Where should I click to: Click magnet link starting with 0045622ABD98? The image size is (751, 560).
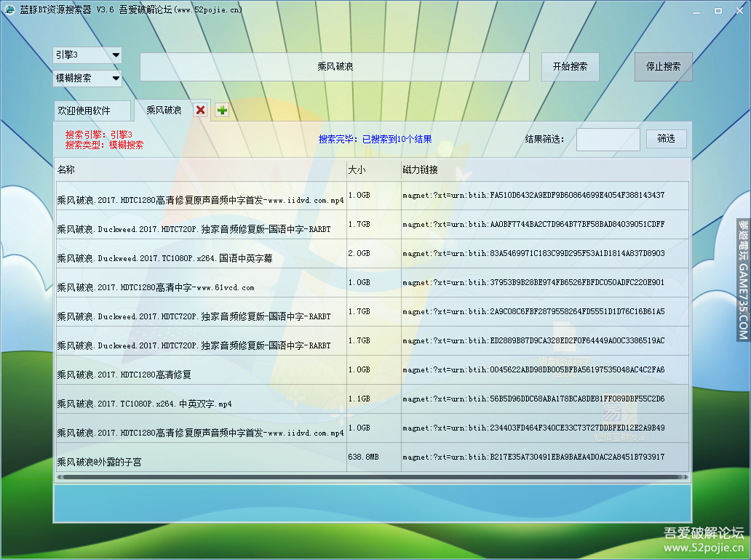(x=533, y=370)
